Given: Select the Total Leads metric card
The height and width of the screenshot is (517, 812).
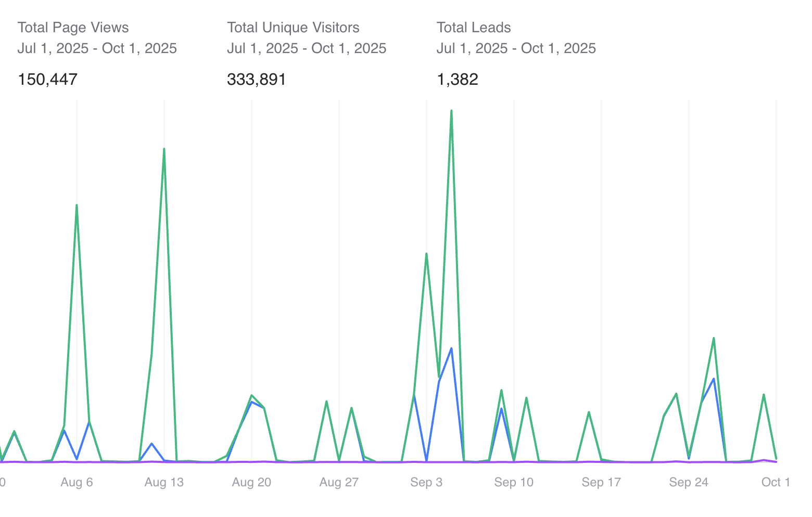Looking at the screenshot, I should click(474, 52).
